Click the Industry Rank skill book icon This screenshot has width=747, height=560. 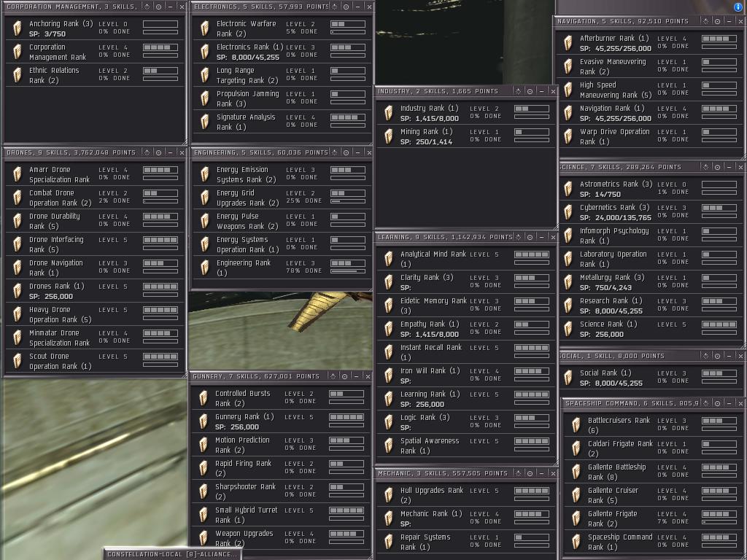coord(389,113)
